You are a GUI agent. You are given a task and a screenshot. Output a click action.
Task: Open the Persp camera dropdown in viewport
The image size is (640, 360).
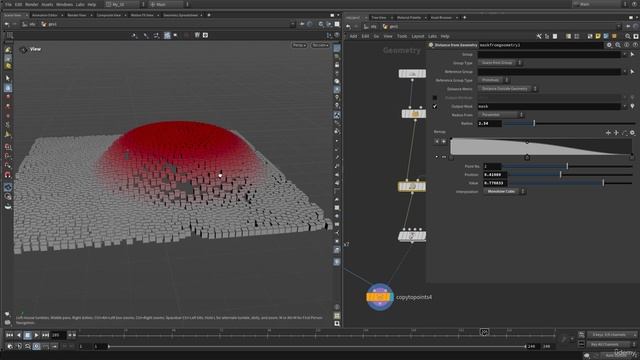(299, 45)
